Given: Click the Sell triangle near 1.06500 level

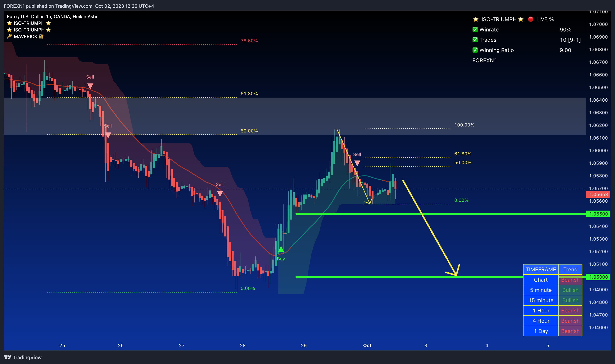Looking at the screenshot, I should [90, 86].
